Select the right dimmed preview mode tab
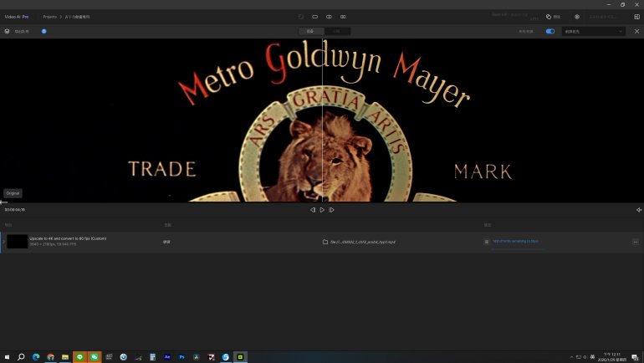 tap(337, 31)
